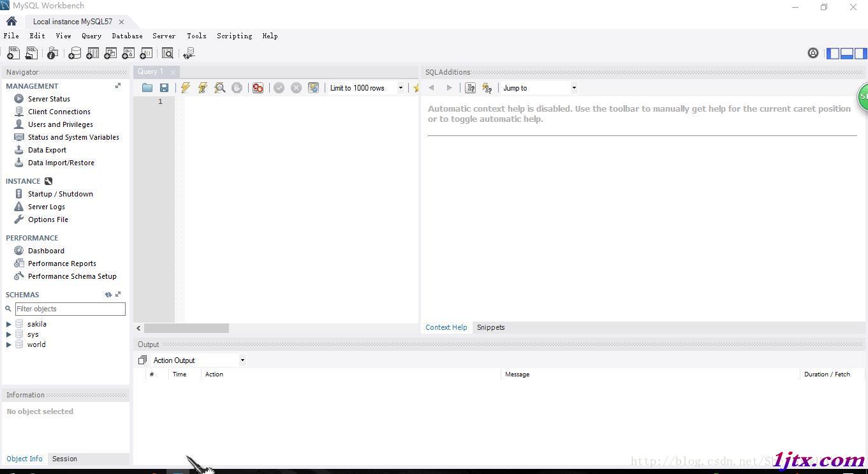
Task: Run EXPLAIN on current statement icon
Action: [220, 88]
